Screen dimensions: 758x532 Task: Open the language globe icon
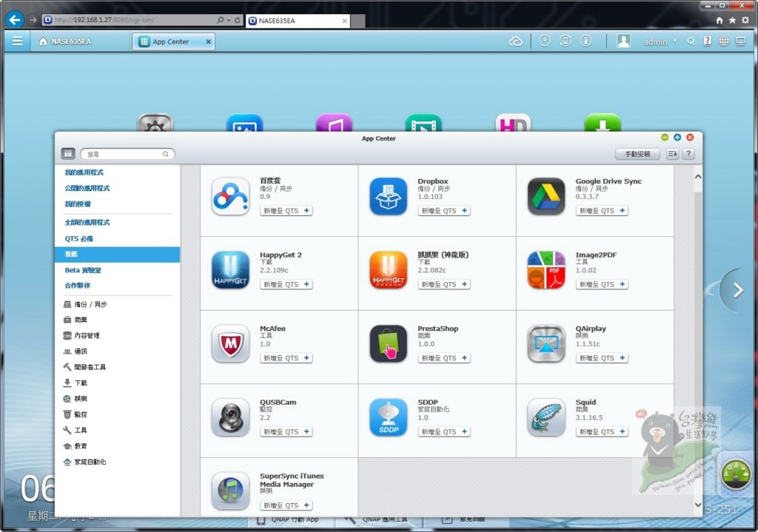724,41
